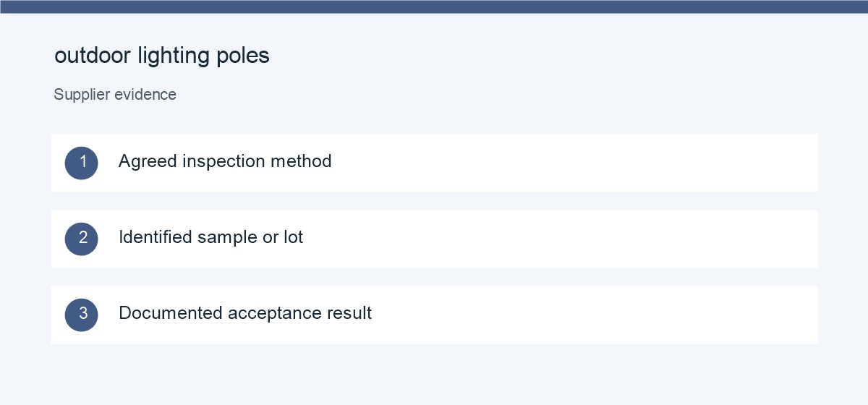868x405 pixels.
Task: Select the word 'lot' in item two
Action: (x=293, y=237)
